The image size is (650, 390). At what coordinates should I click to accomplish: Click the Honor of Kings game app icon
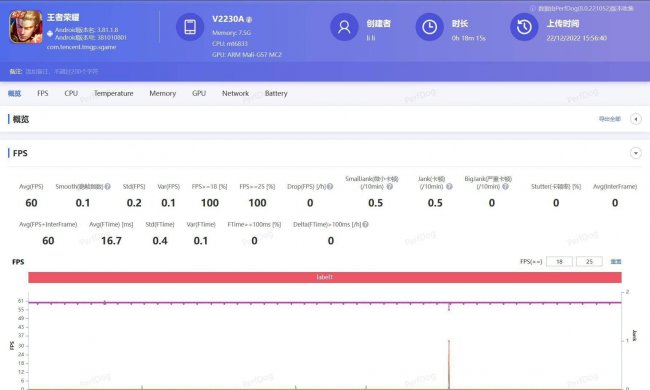coord(26,27)
